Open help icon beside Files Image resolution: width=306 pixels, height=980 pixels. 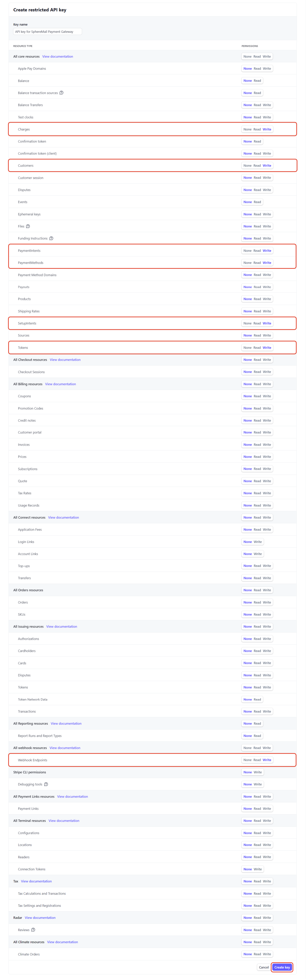click(x=28, y=226)
